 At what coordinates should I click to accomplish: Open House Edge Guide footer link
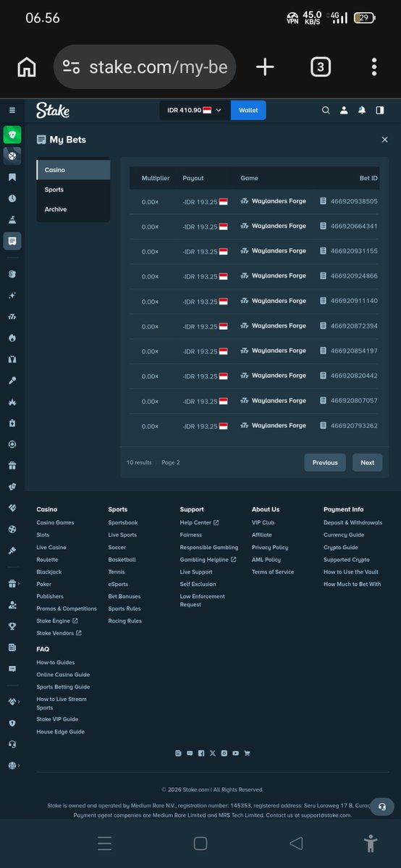click(60, 732)
